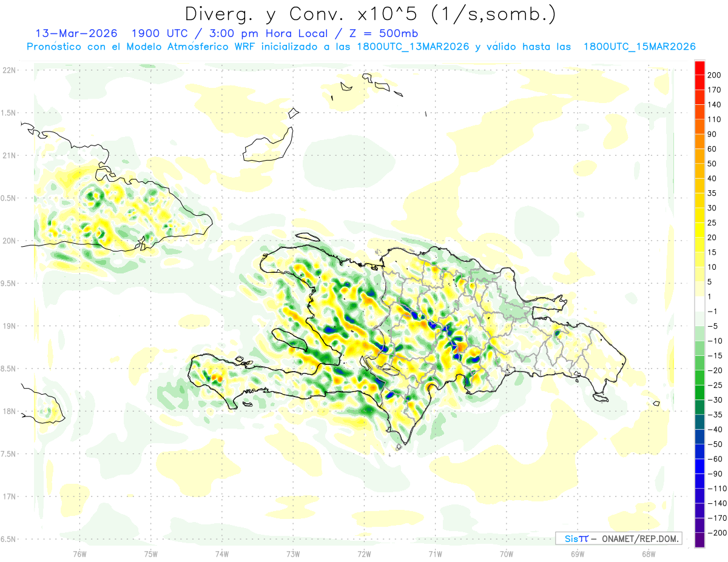Click the red color band above the 200 mark
Image resolution: width=728 pixels, height=562 pixels.
[699, 68]
